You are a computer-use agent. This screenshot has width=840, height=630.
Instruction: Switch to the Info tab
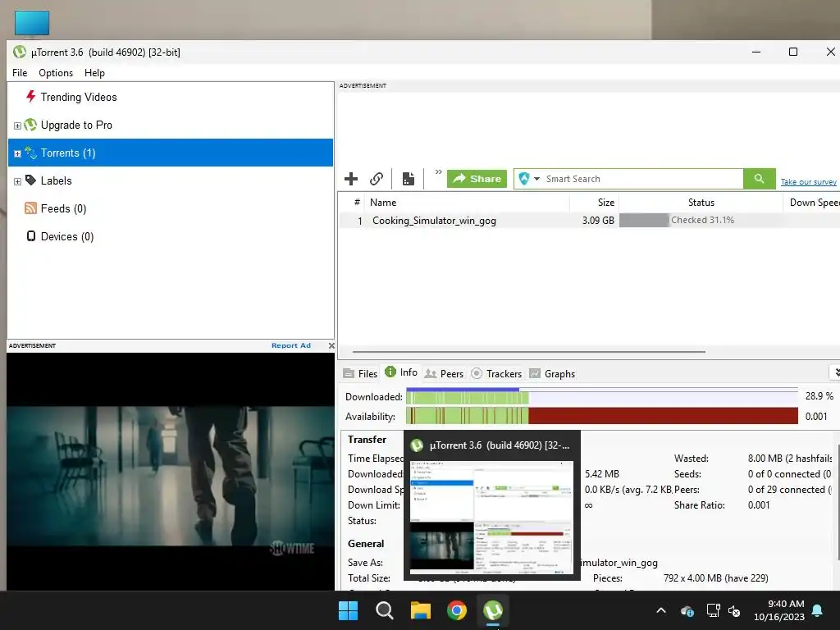(x=401, y=372)
